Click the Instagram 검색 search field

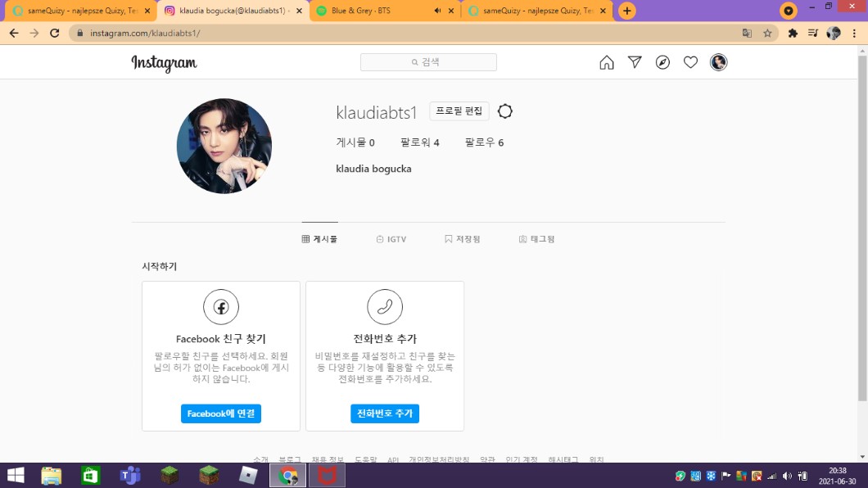coord(428,62)
